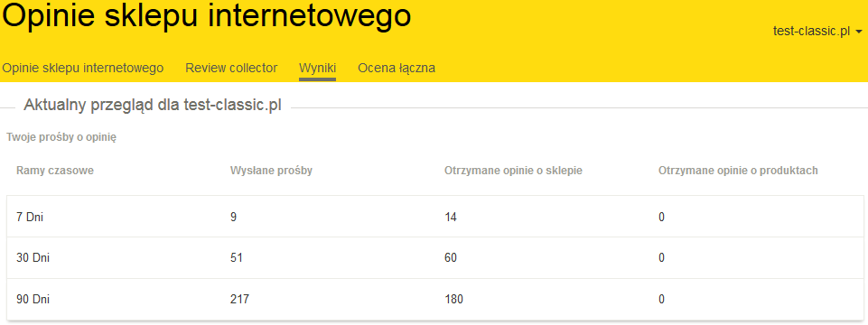Click the Aktualny przegląd dla test-classic.pl heading
This screenshot has height=325, width=868.
pyautogui.click(x=153, y=106)
